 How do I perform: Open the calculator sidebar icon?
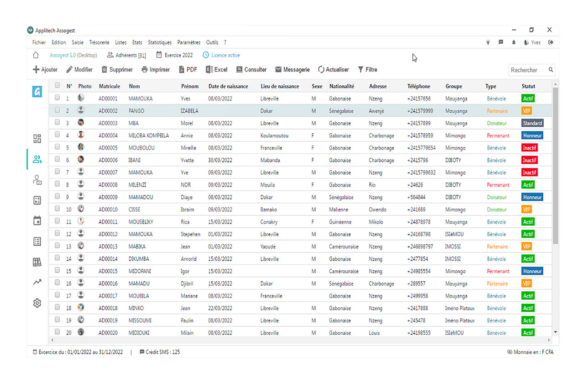pos(37,200)
